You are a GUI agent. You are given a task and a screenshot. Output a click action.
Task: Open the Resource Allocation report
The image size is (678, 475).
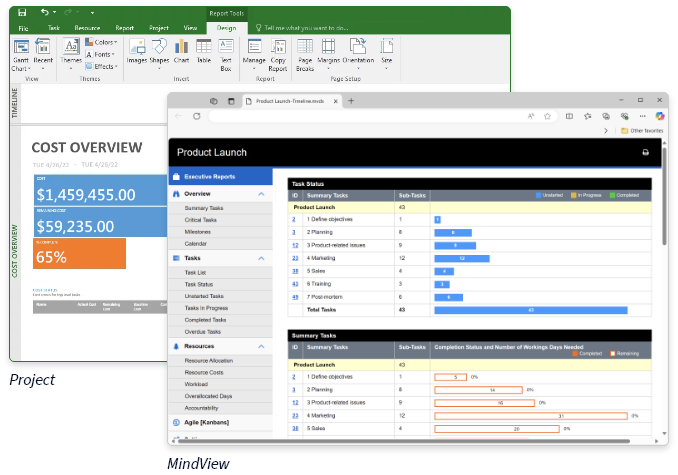(221, 360)
